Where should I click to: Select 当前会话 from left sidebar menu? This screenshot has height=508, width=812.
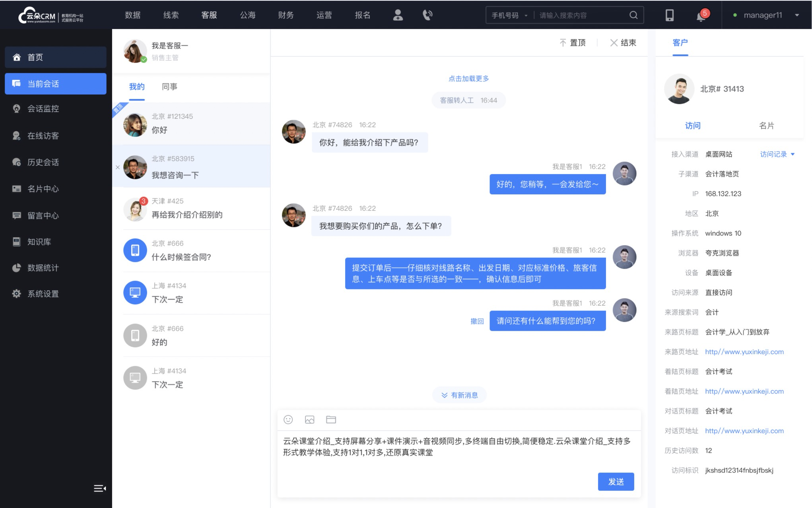coord(55,83)
